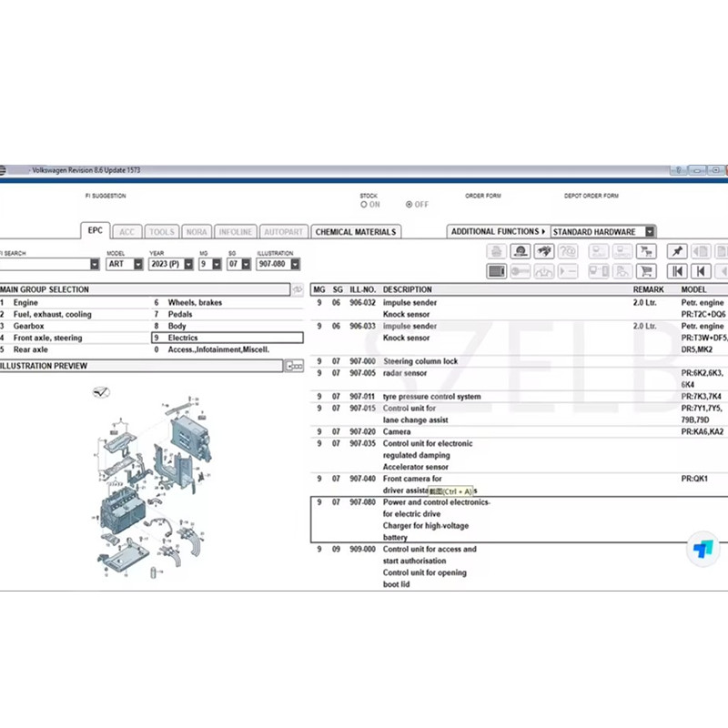Open the SG dropdown showing 07
728x728 pixels.
[x=247, y=264]
